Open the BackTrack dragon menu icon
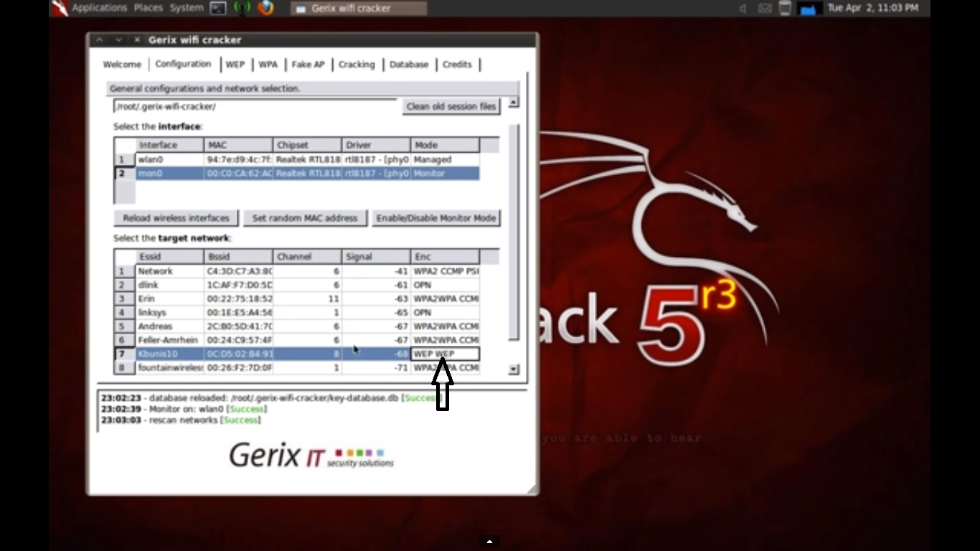This screenshot has width=980, height=551. (60, 8)
